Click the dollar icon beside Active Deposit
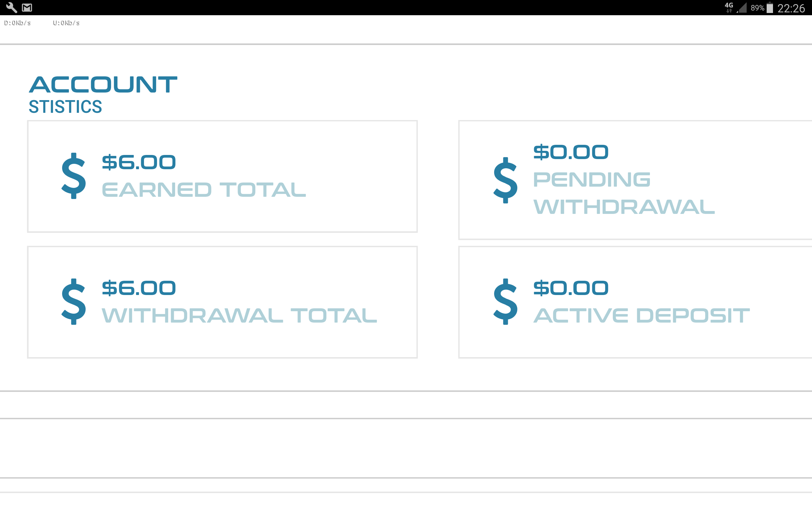The width and height of the screenshot is (812, 507). 505,301
